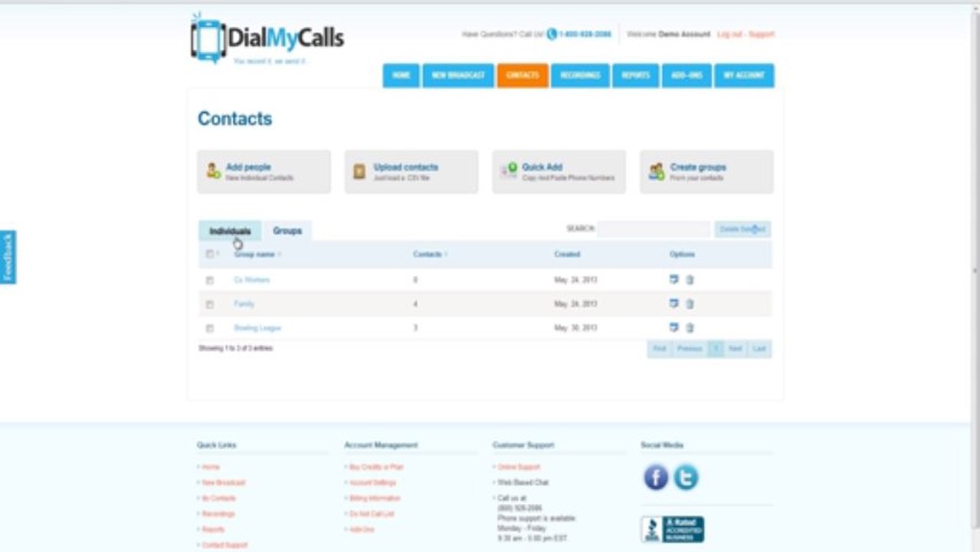Click My Contacts under Quick Links
980x552 pixels.
[x=219, y=498]
